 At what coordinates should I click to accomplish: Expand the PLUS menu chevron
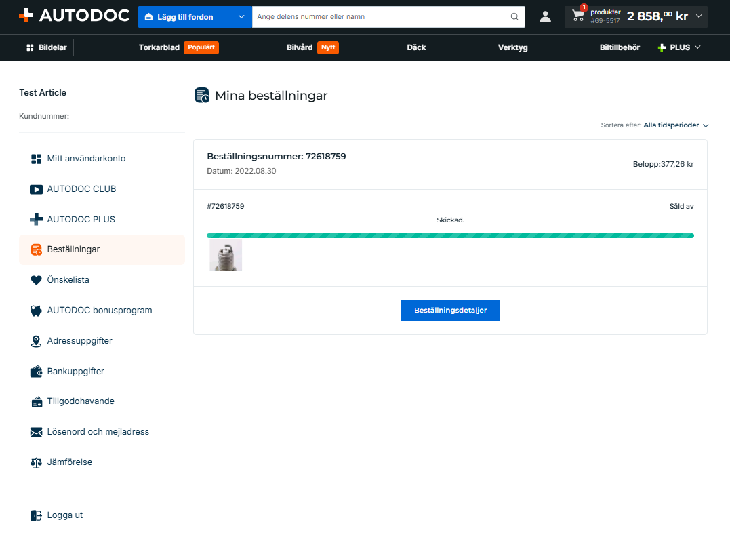[697, 47]
